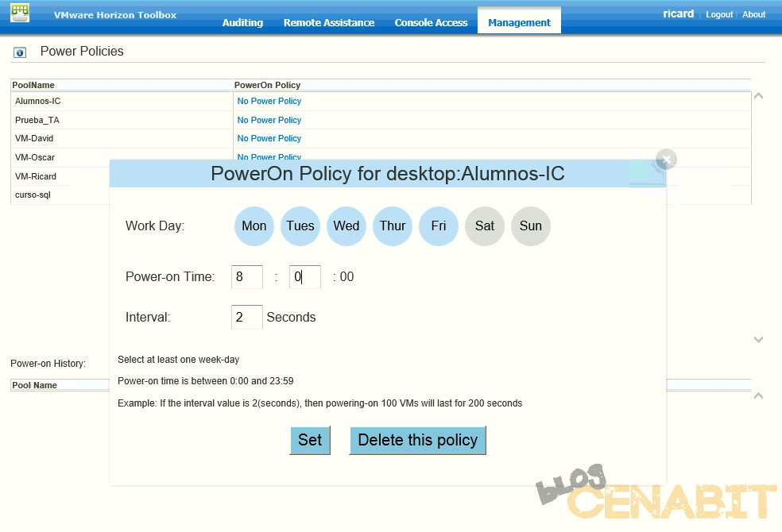
Task: Select the Alumnos-IC pool name
Action: (x=38, y=101)
